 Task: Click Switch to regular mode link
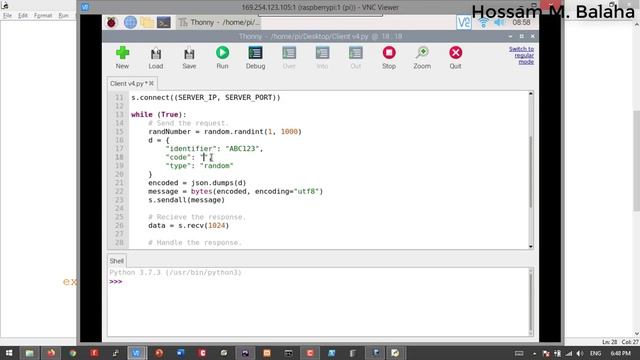522,55
